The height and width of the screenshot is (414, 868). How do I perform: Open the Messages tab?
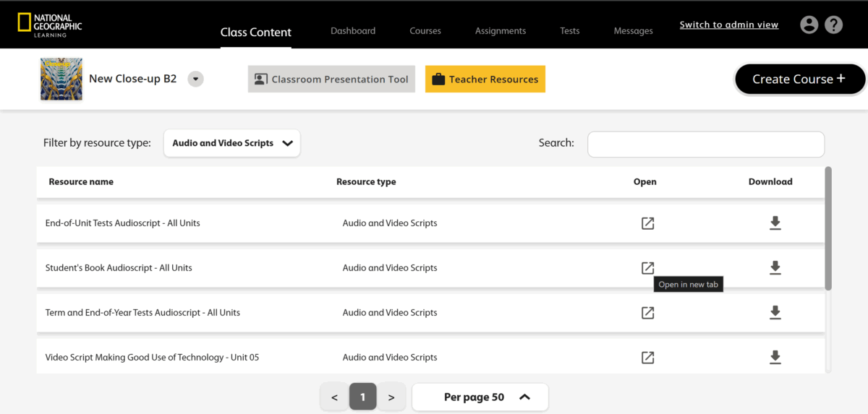tap(633, 31)
